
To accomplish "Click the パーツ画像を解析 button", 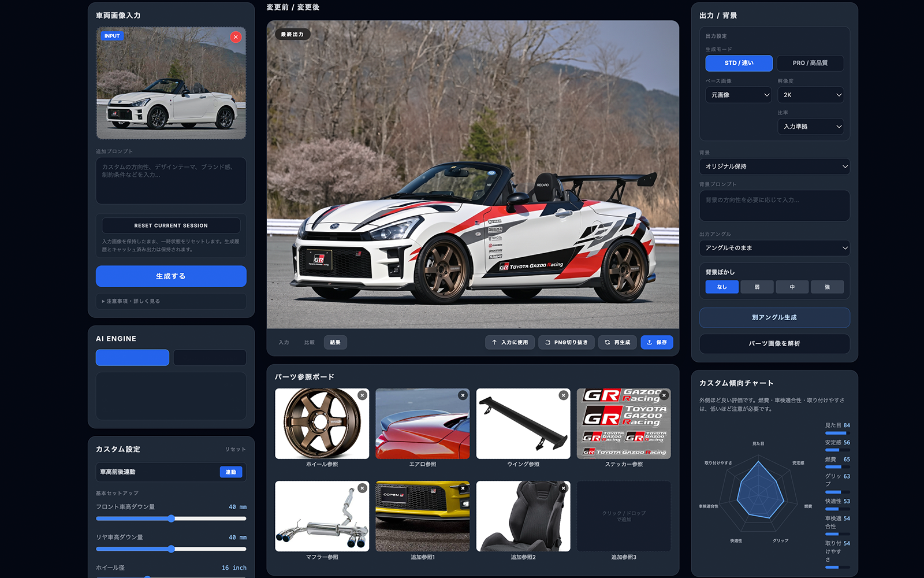I will click(x=774, y=343).
